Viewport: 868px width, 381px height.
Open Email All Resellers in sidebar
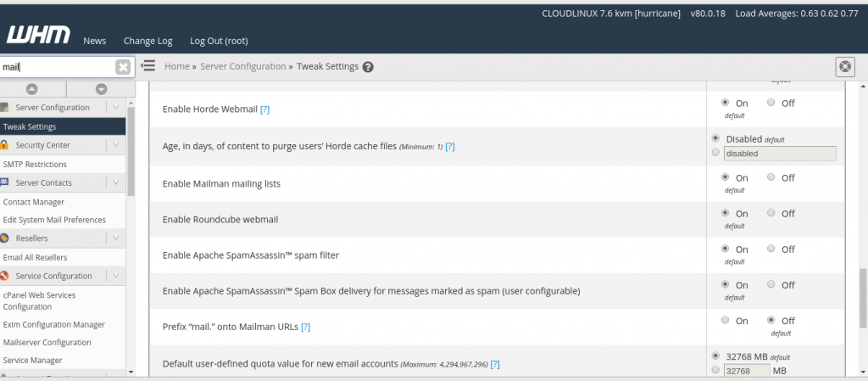(x=35, y=257)
